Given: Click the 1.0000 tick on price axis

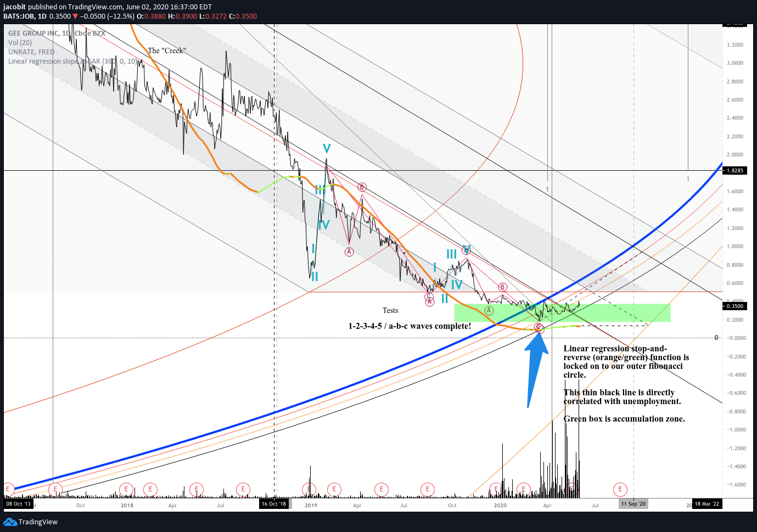Looking at the screenshot, I should pos(735,247).
